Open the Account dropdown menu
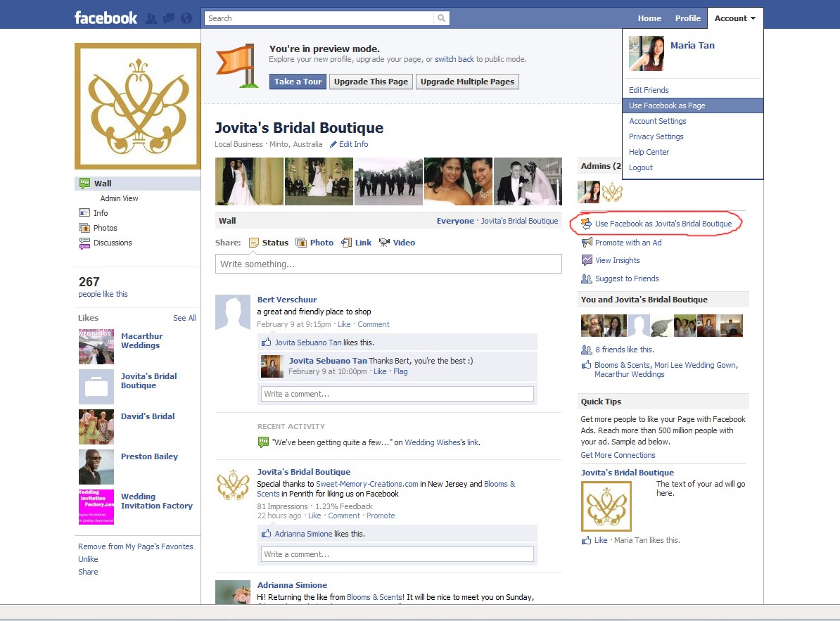 coord(735,18)
